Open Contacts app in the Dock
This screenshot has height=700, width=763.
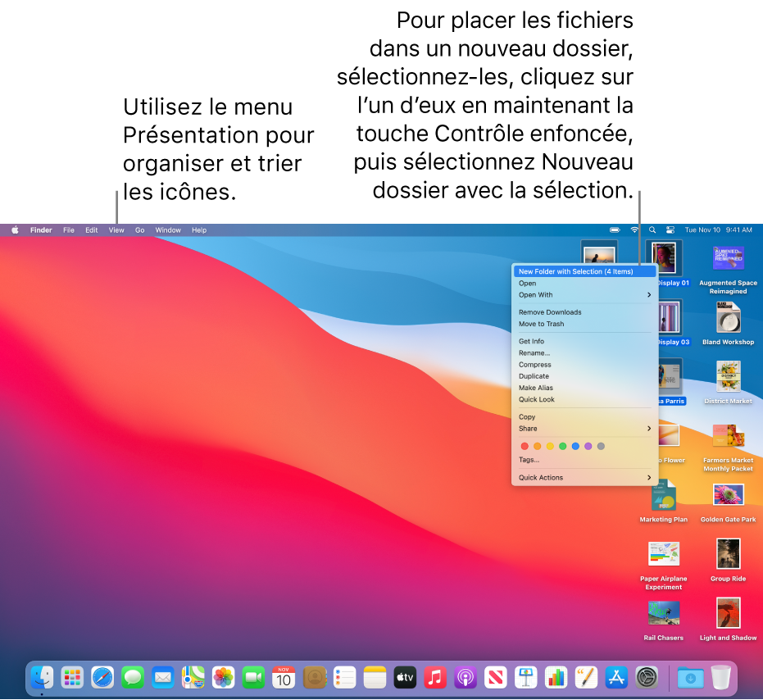point(315,677)
